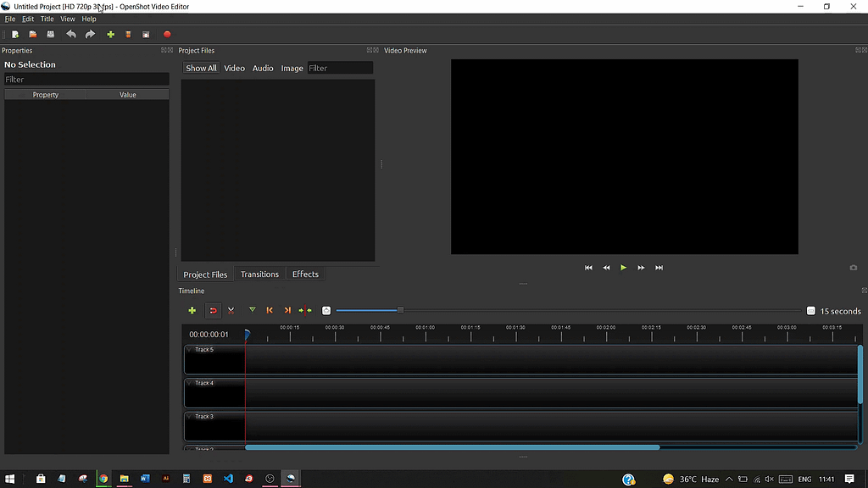This screenshot has width=868, height=488.
Task: Click the Save Project icon
Action: tap(49, 34)
